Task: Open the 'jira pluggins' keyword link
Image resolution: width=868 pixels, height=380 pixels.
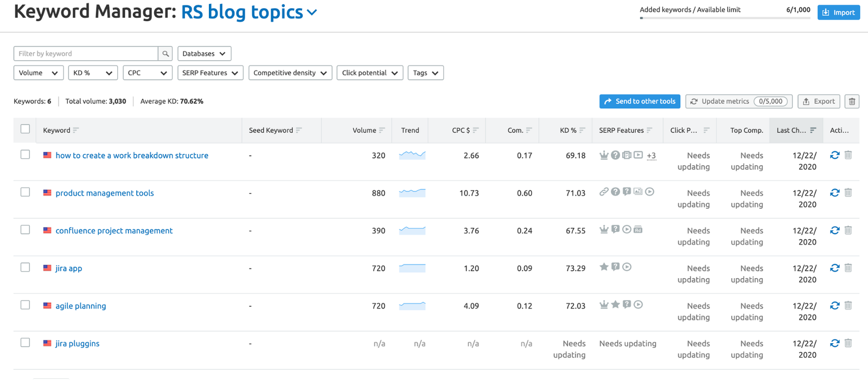Action: pyautogui.click(x=78, y=344)
